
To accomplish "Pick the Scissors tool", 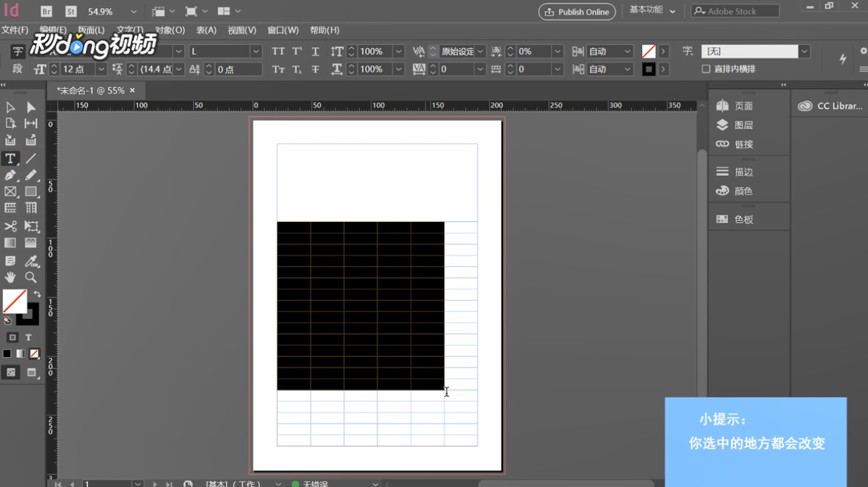I will coord(10,227).
